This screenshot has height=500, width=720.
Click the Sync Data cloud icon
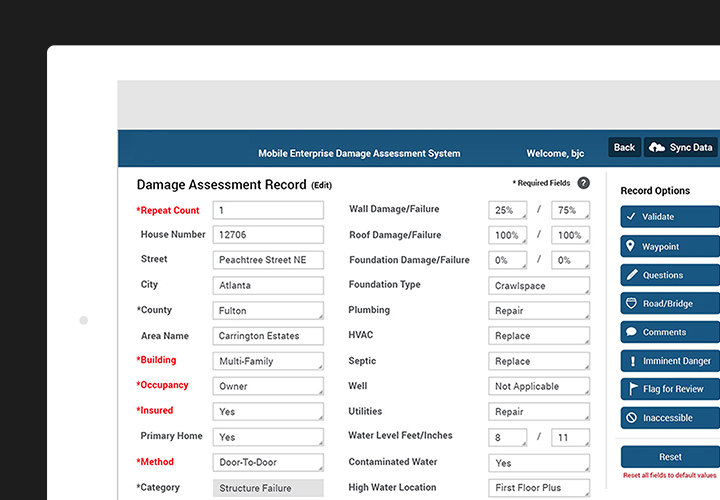point(657,147)
